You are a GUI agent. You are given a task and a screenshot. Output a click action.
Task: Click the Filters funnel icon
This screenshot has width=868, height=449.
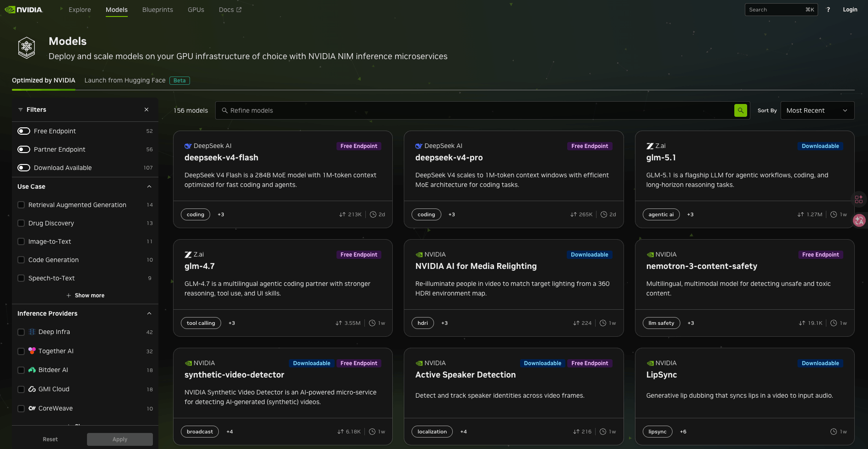[x=20, y=110]
